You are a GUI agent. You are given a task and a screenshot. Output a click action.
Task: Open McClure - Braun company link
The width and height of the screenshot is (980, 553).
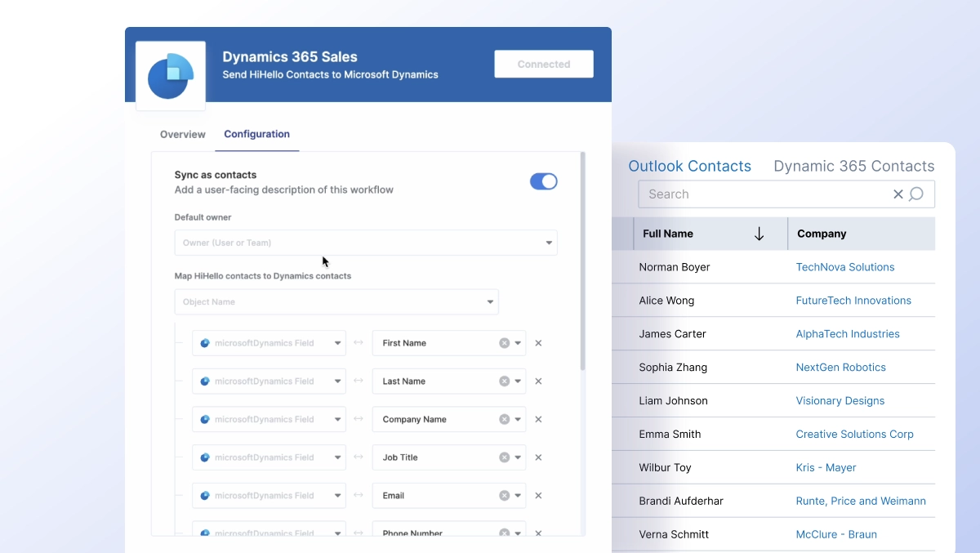pos(836,535)
